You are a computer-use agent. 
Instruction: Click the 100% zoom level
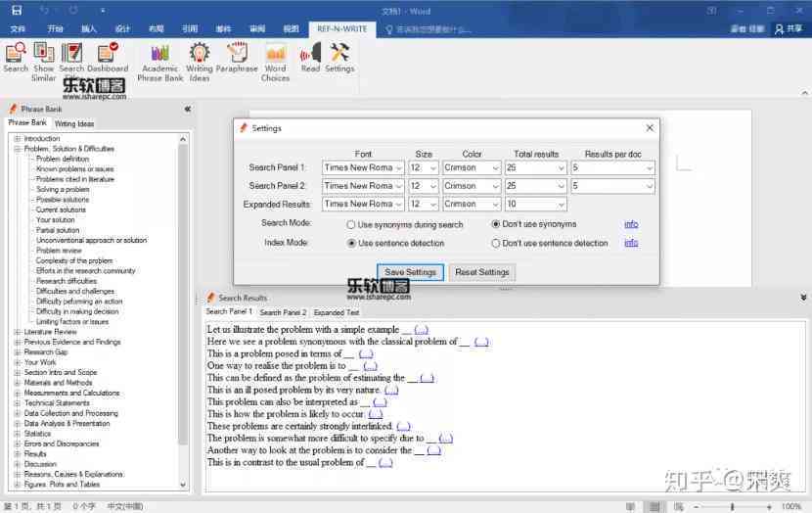[791, 506]
